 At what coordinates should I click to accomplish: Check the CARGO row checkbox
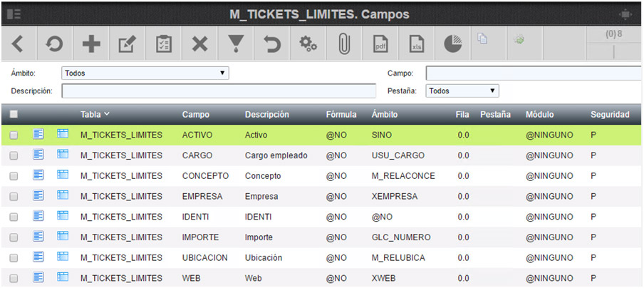click(14, 155)
